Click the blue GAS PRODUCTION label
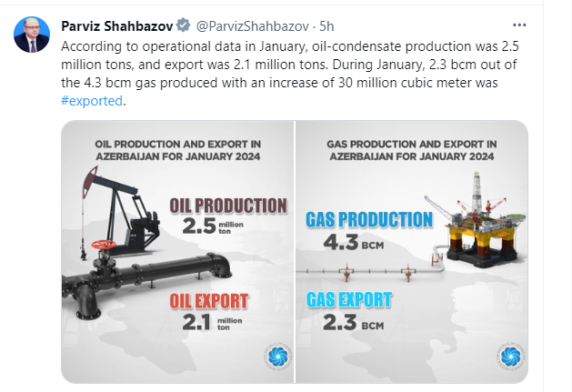This screenshot has height=392, width=572. click(369, 220)
